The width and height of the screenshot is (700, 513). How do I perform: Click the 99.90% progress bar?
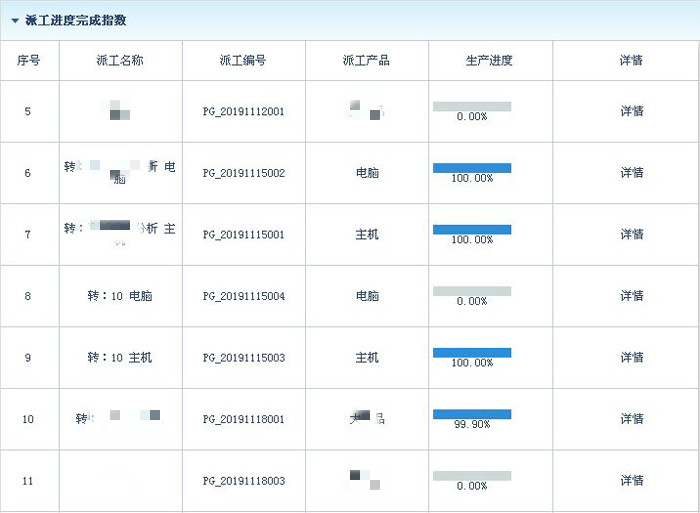(x=471, y=414)
